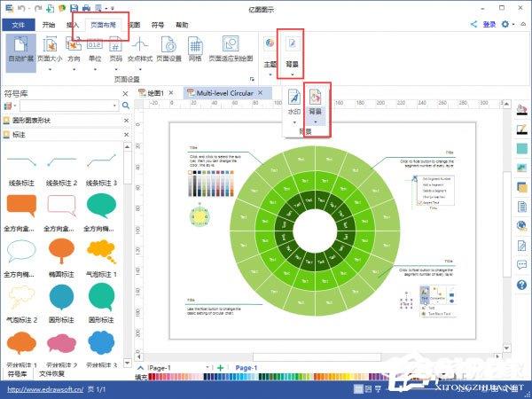Click the Share icon beside 登录
Viewport: 532px width, 399px height.
pyautogui.click(x=473, y=24)
